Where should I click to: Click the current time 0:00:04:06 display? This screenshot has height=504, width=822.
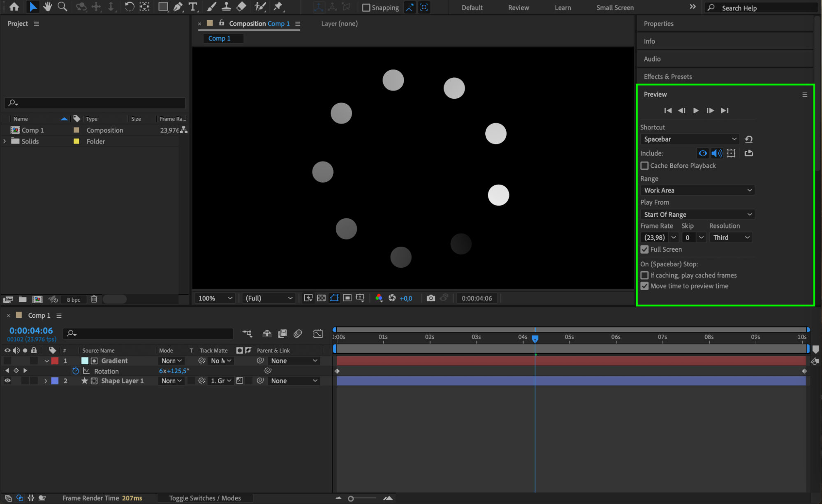coord(31,331)
